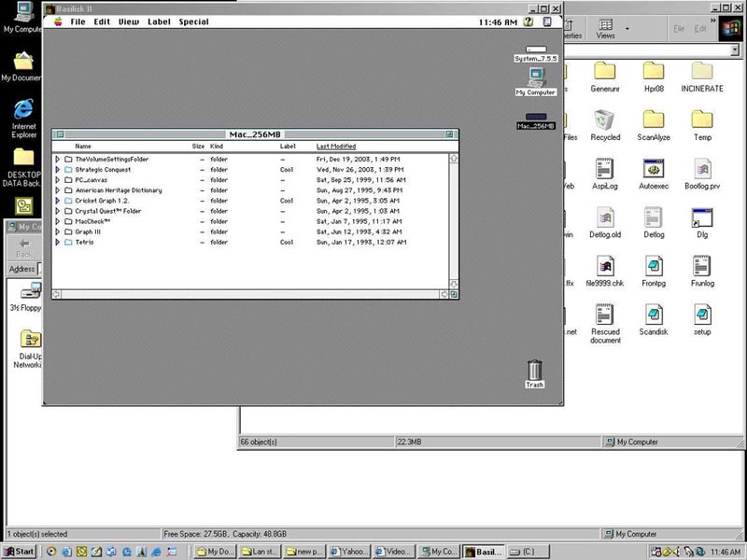Select the Bootlog.prv file icon

pyautogui.click(x=702, y=175)
